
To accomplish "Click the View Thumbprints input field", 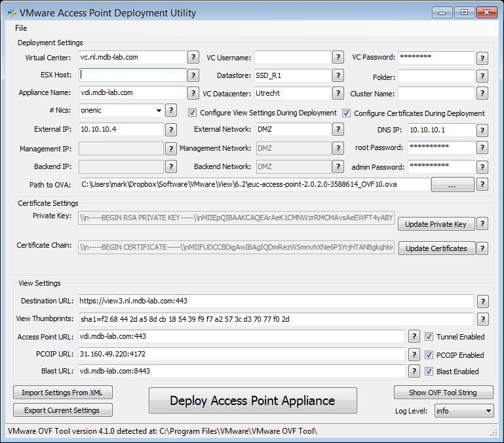I will pyautogui.click(x=276, y=319).
